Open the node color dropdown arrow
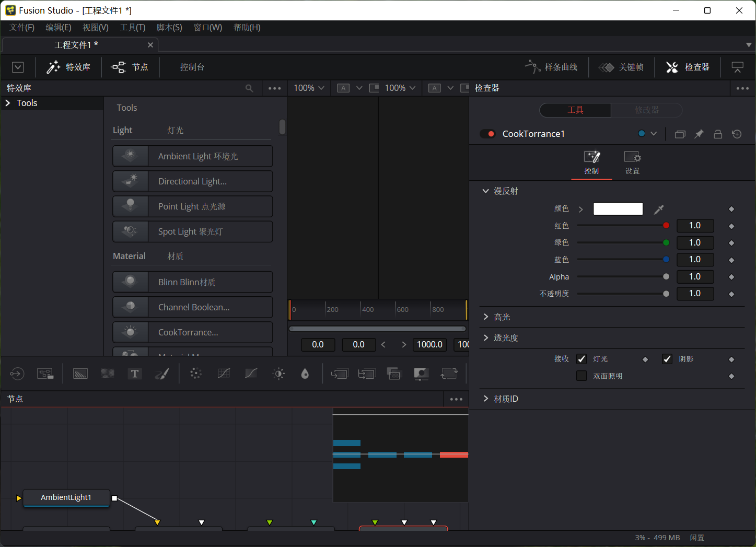The image size is (756, 547). (654, 134)
